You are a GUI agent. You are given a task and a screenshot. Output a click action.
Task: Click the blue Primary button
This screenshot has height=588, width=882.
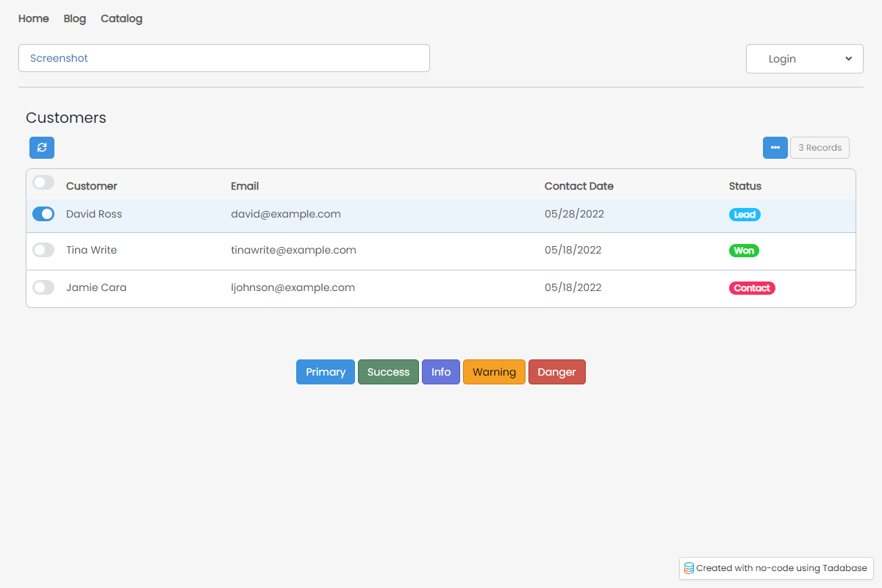click(326, 372)
